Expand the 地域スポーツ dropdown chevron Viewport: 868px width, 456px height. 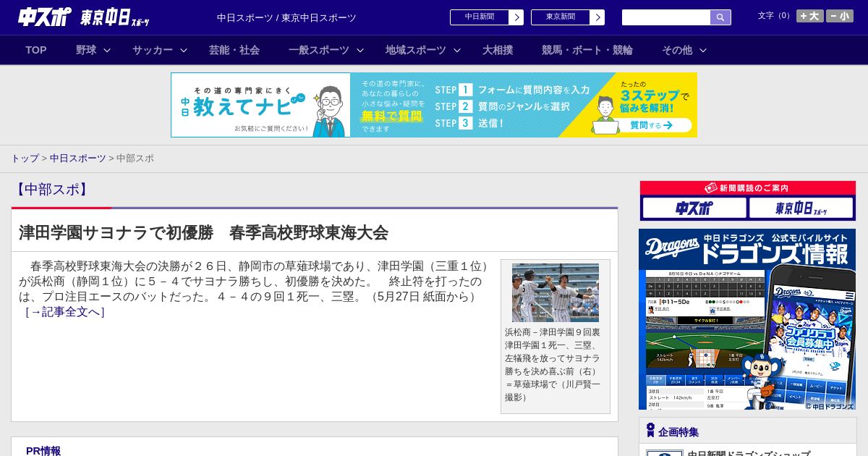point(457,50)
